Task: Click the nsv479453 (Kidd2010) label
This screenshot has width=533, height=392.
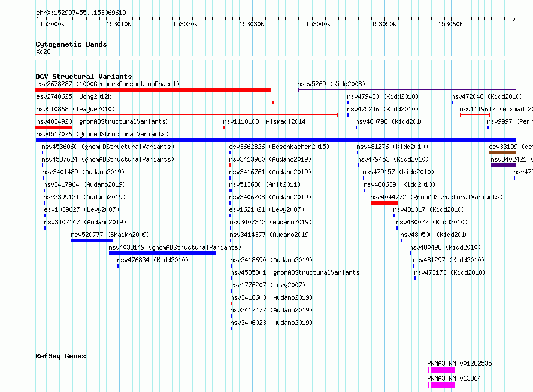Action: [x=393, y=159]
